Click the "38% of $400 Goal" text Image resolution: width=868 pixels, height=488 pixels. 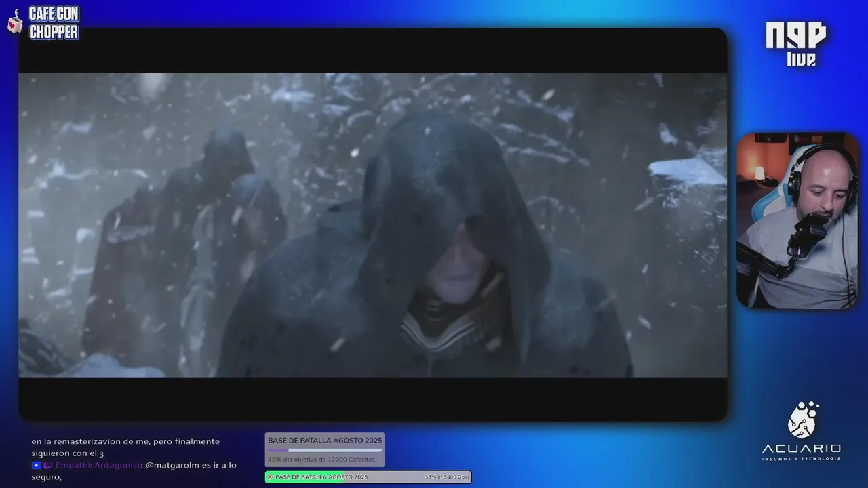446,477
